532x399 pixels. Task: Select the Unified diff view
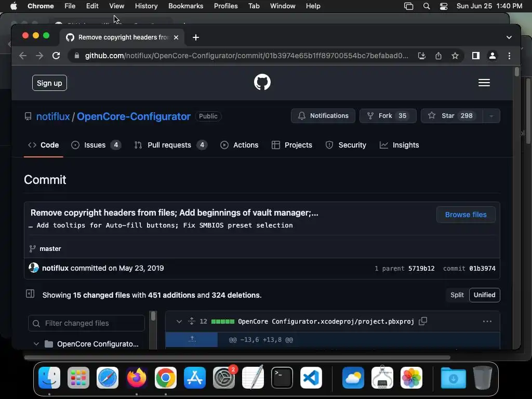point(484,295)
